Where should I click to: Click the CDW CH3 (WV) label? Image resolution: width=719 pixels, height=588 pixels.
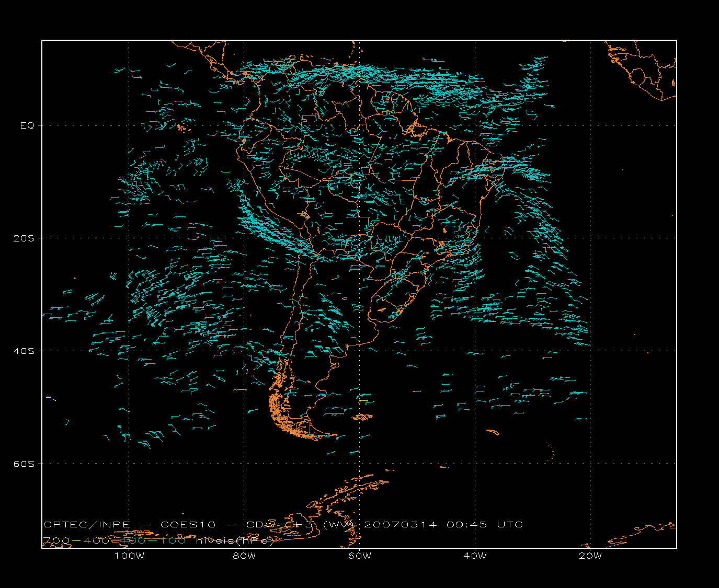tap(301, 524)
